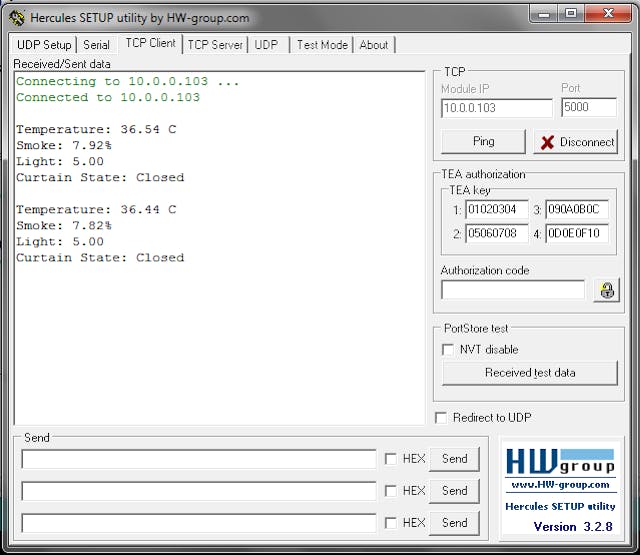Switch to the UDP tab
640x555 pixels.
[266, 45]
